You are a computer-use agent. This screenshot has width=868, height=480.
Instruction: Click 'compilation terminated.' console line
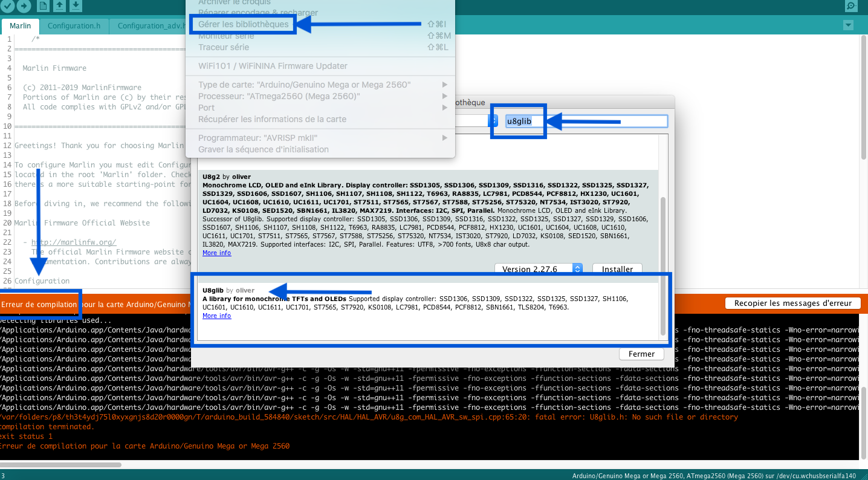tap(47, 427)
